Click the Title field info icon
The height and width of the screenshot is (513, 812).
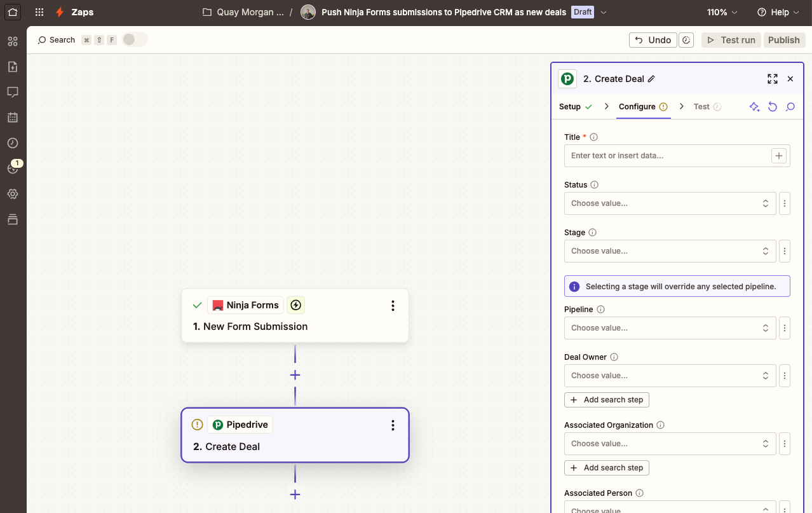pyautogui.click(x=594, y=137)
